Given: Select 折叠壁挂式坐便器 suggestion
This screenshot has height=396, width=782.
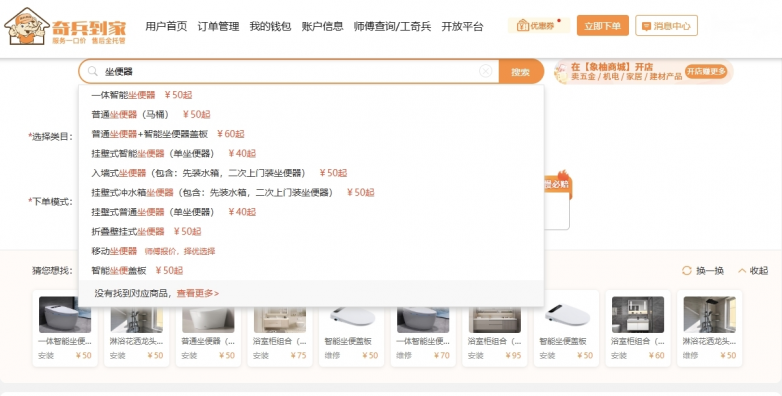Looking at the screenshot, I should (311, 231).
